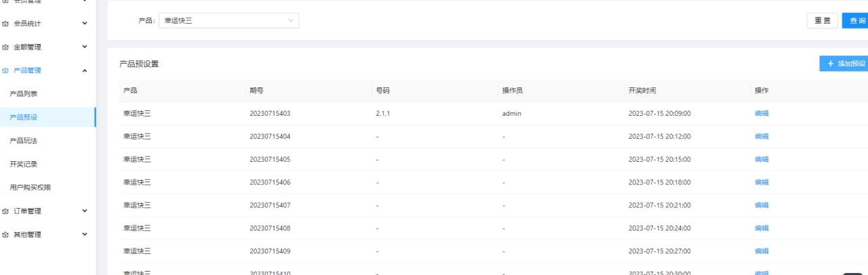This screenshot has width=868, height=275.
Task: Open the 产品 dropdown showing 幸运快三
Action: tap(229, 21)
